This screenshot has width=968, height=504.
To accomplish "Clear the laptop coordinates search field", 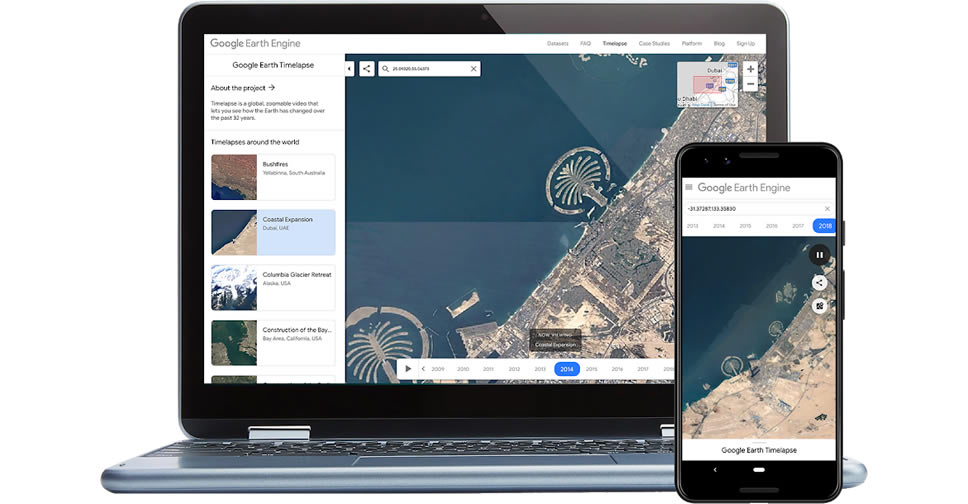I will [474, 69].
